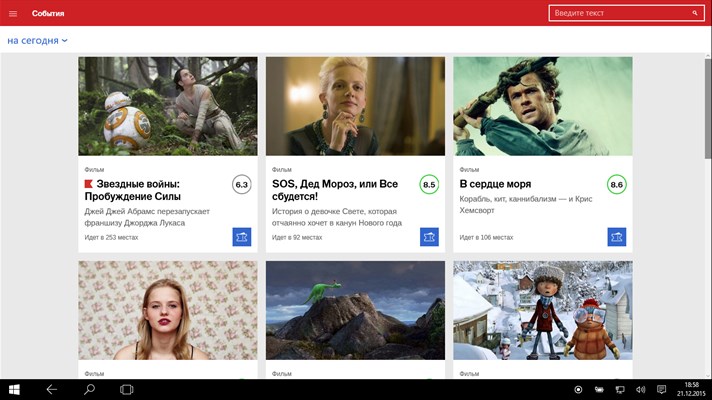Click the 8.5 rating circle

point(429,185)
